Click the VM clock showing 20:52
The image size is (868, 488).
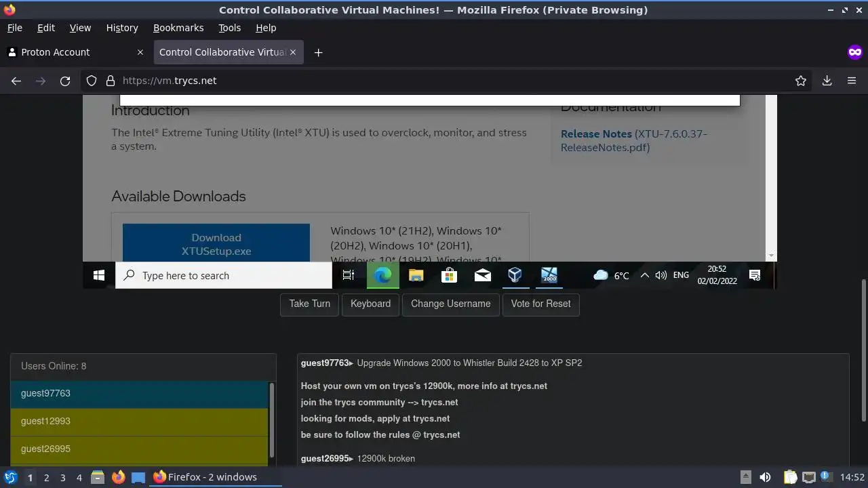point(717,275)
